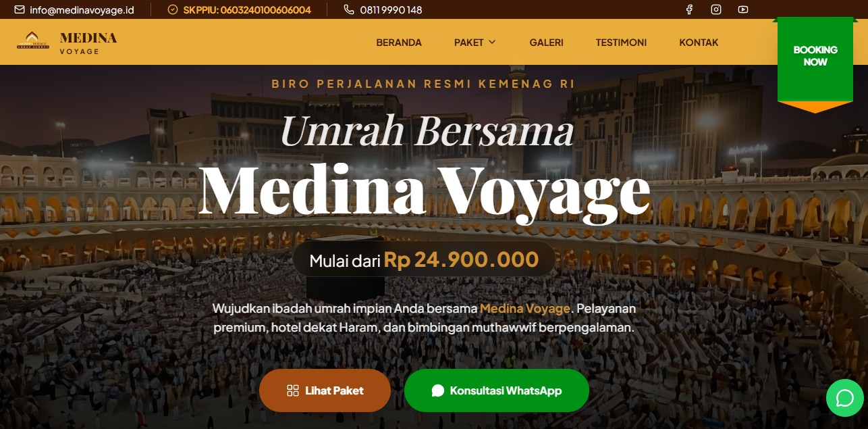Click the info@medinavoyage.id email link
The image size is (868, 429).
pyautogui.click(x=82, y=9)
